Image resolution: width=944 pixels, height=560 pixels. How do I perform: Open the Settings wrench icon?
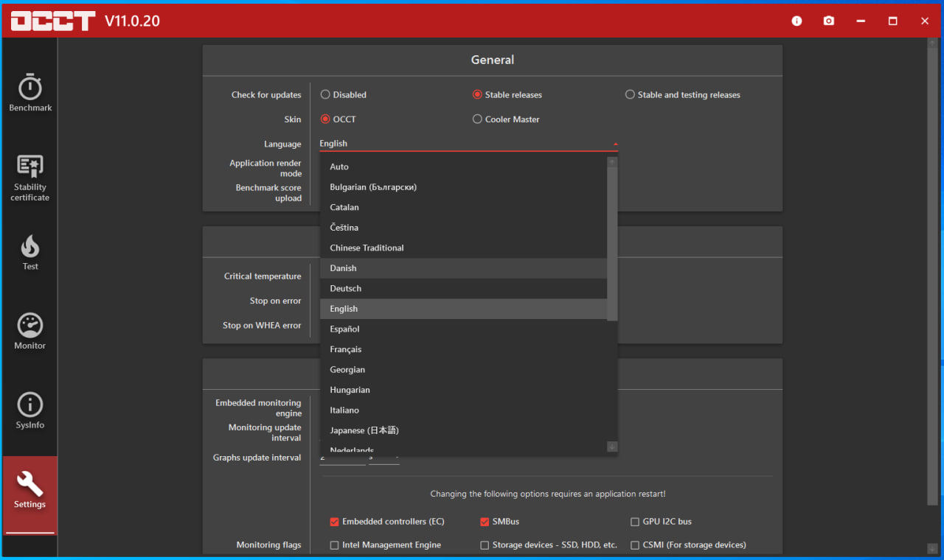30,484
